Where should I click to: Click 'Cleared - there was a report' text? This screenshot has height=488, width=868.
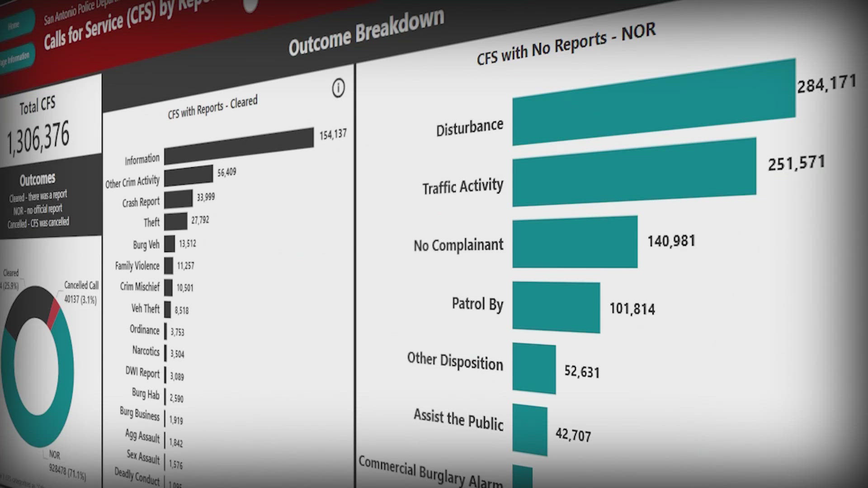38,197
